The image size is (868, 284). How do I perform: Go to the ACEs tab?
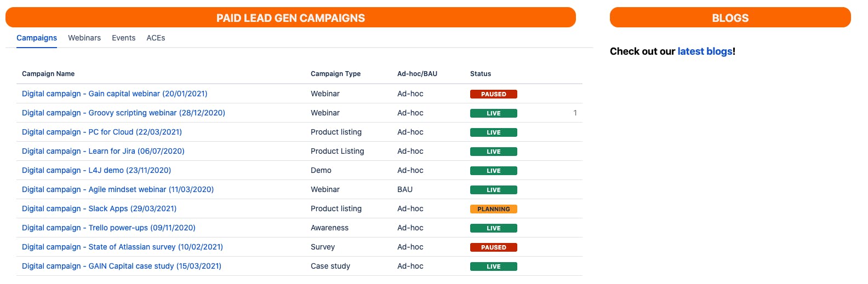(156, 38)
